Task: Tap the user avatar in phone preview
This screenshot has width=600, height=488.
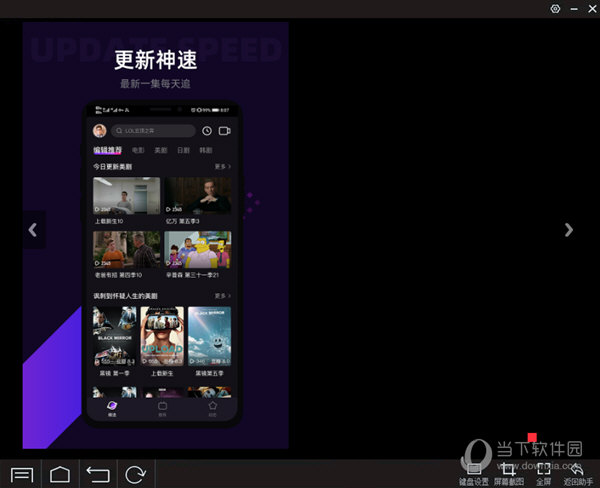Action: (100, 131)
